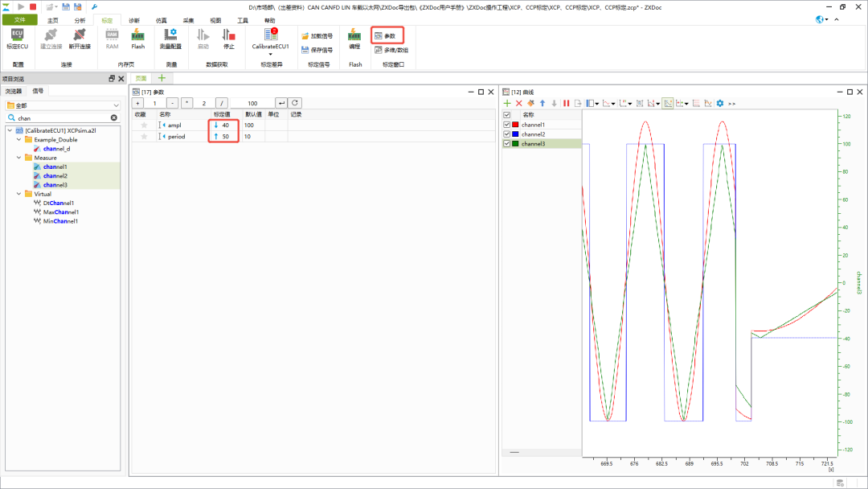Open the 文件 menu
The image size is (868, 489).
point(20,20)
